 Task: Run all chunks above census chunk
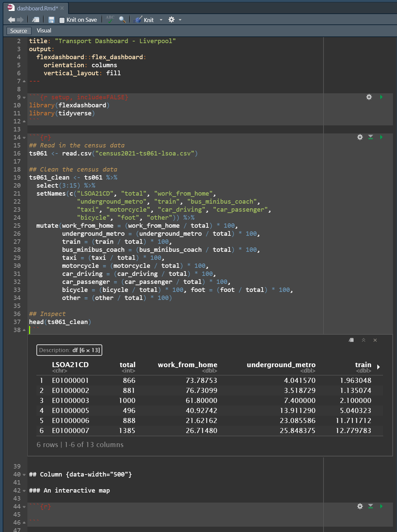(371, 137)
